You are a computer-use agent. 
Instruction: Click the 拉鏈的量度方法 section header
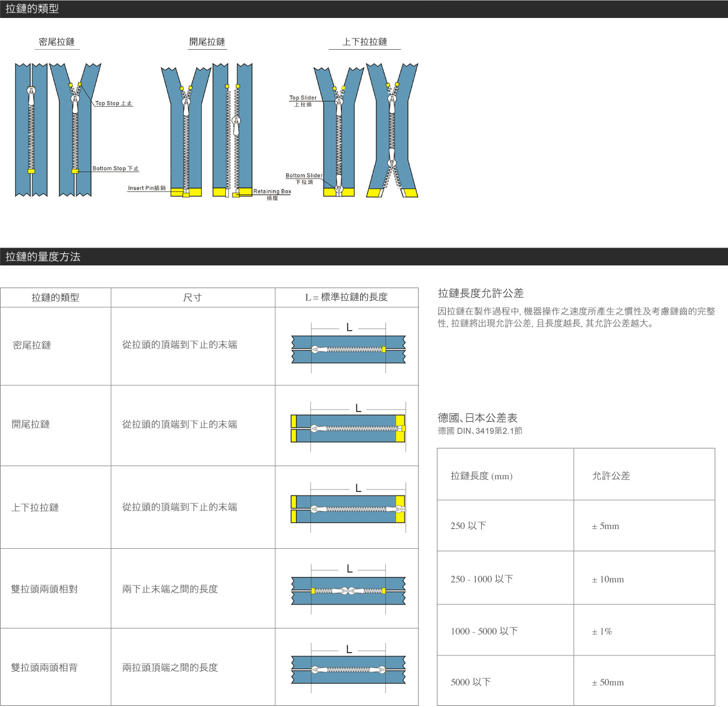coord(364,256)
